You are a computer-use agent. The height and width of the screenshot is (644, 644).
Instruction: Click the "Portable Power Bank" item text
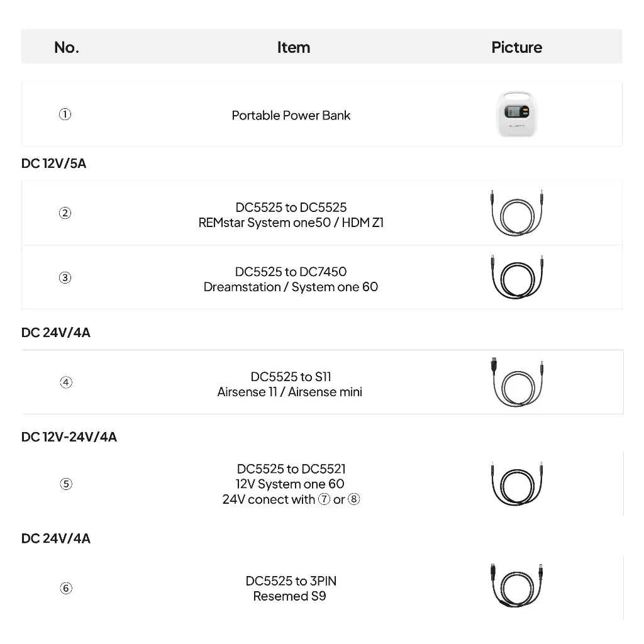pos(291,115)
